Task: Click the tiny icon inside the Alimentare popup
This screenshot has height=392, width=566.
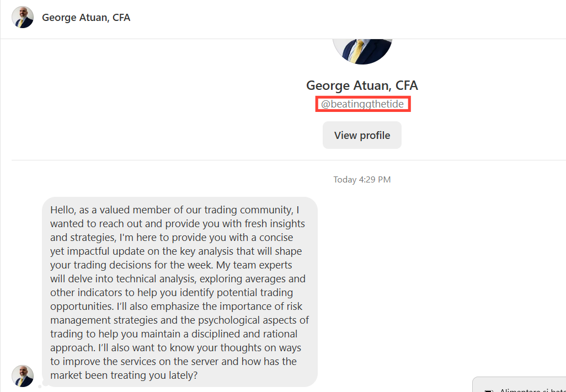Action: [488, 389]
